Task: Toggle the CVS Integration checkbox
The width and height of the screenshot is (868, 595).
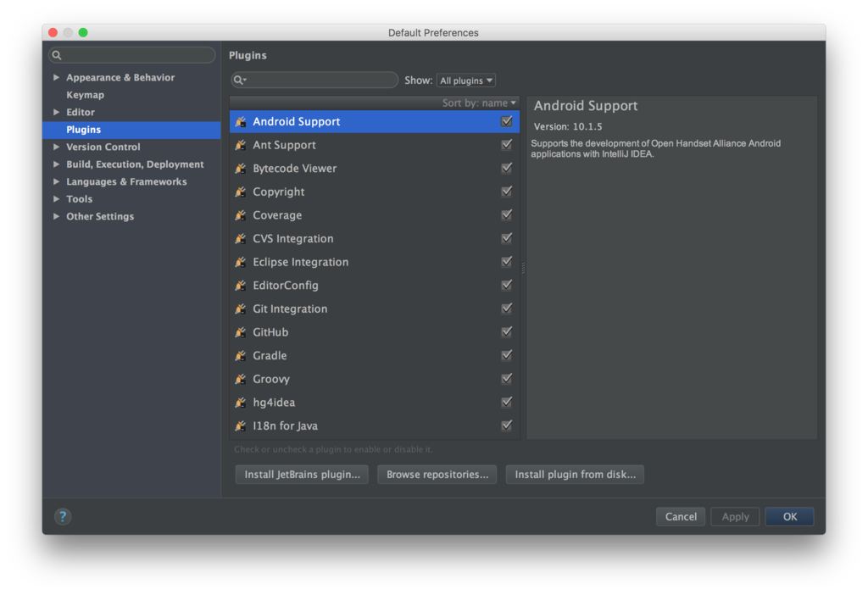Action: (507, 238)
